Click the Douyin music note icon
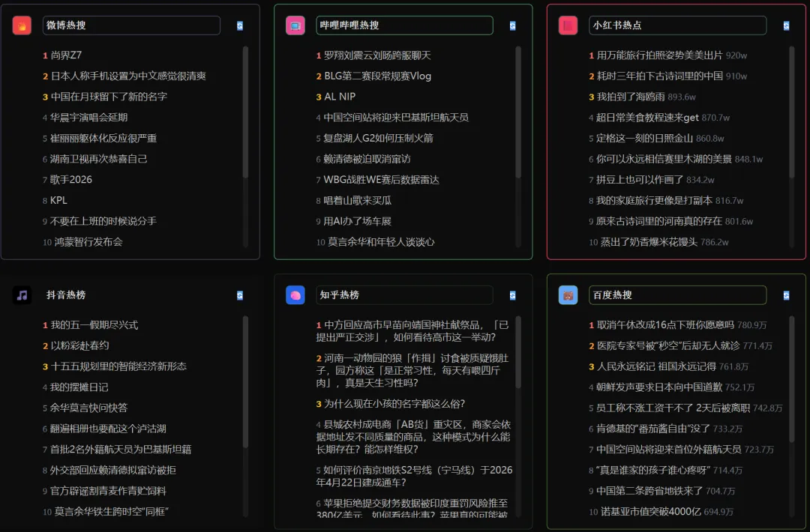 [22, 295]
